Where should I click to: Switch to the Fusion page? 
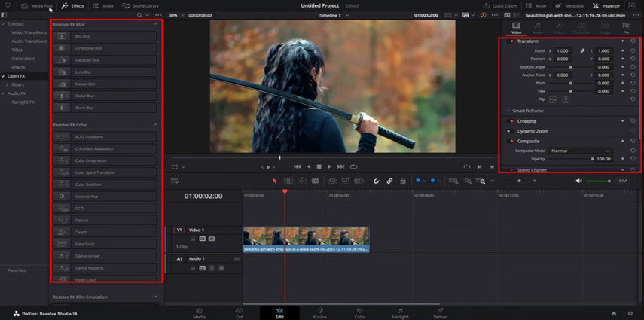tap(319, 313)
